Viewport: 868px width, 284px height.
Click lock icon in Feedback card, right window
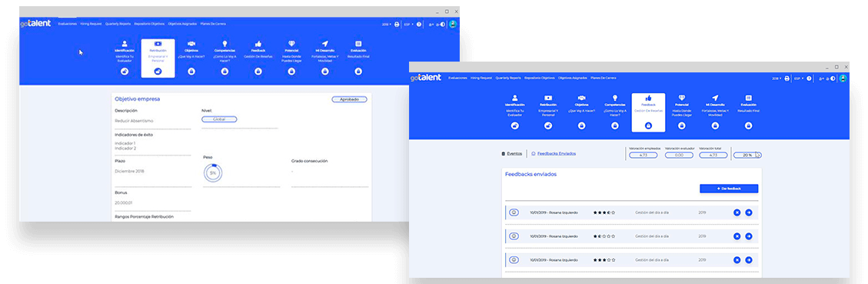[x=648, y=126]
